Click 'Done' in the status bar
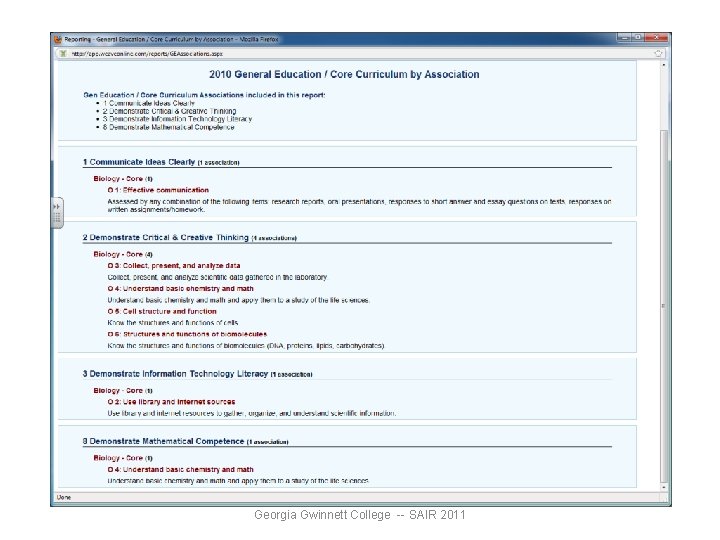Screen dimensions: 720x540 click(x=63, y=497)
